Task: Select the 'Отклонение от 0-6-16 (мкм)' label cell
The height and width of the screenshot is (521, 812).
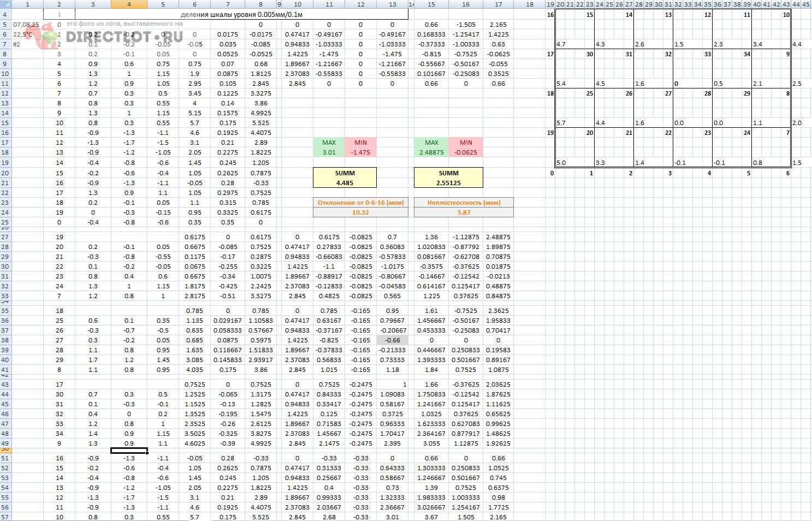Action: 360,203
